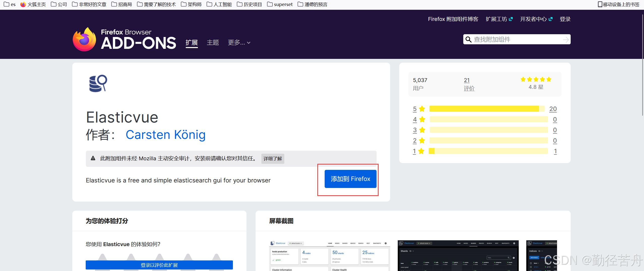Open author Carsten König's page
Viewport: 644px width, 271px height.
[166, 135]
